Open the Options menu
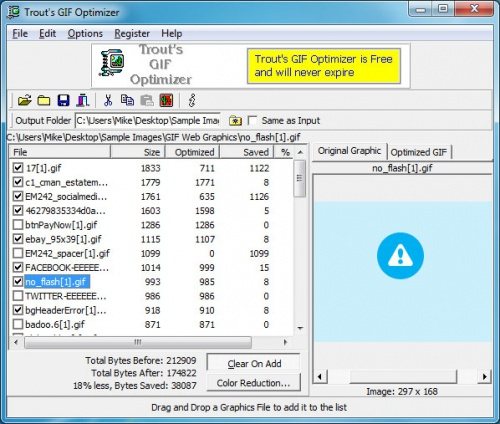The image size is (500, 424). (85, 33)
